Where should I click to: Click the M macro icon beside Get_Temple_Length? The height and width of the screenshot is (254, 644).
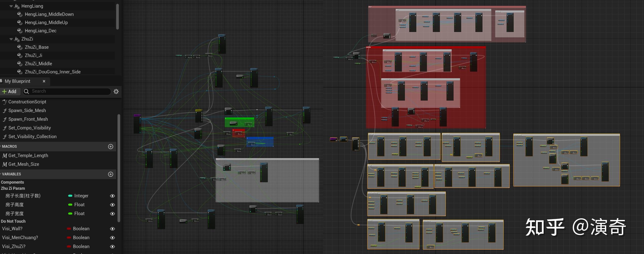(5, 155)
